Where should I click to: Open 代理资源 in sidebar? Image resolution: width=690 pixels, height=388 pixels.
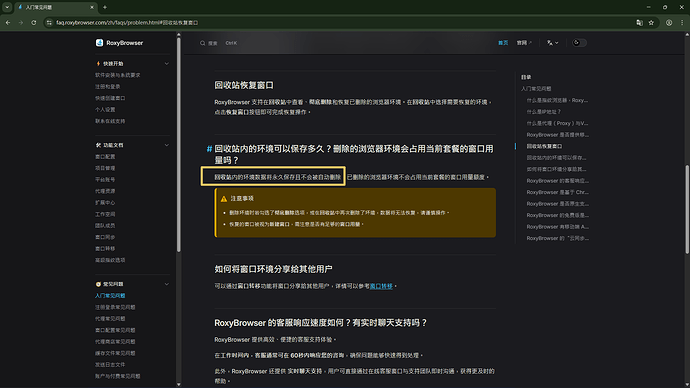[105, 191]
